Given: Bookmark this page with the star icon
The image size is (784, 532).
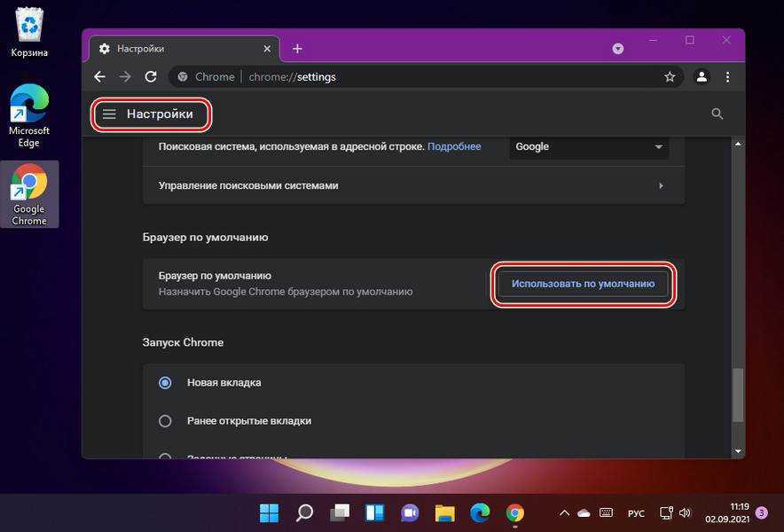Looking at the screenshot, I should tap(670, 77).
